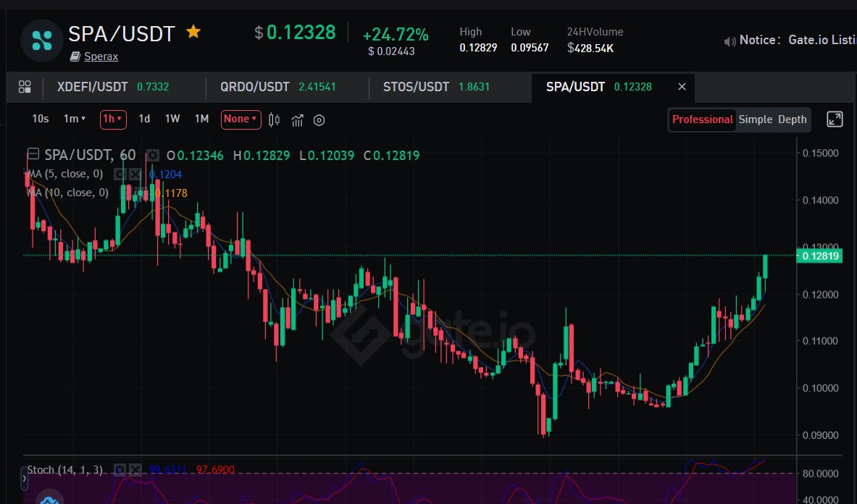Select the 10s chart interval
The width and height of the screenshot is (857, 504).
(41, 119)
